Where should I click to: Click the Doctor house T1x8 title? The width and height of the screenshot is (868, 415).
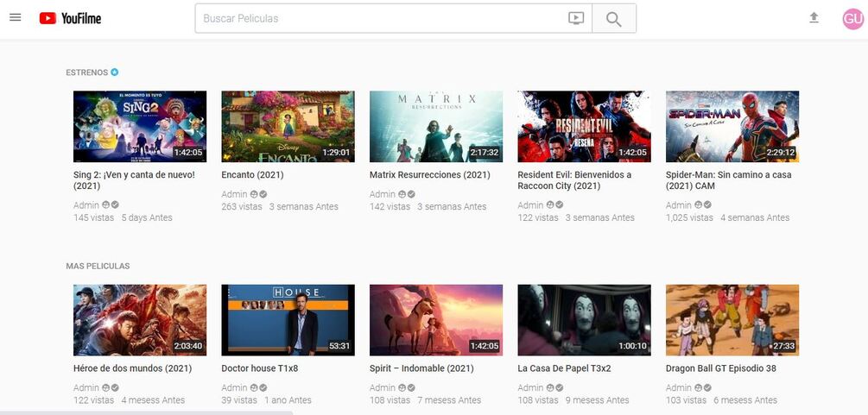pos(260,368)
